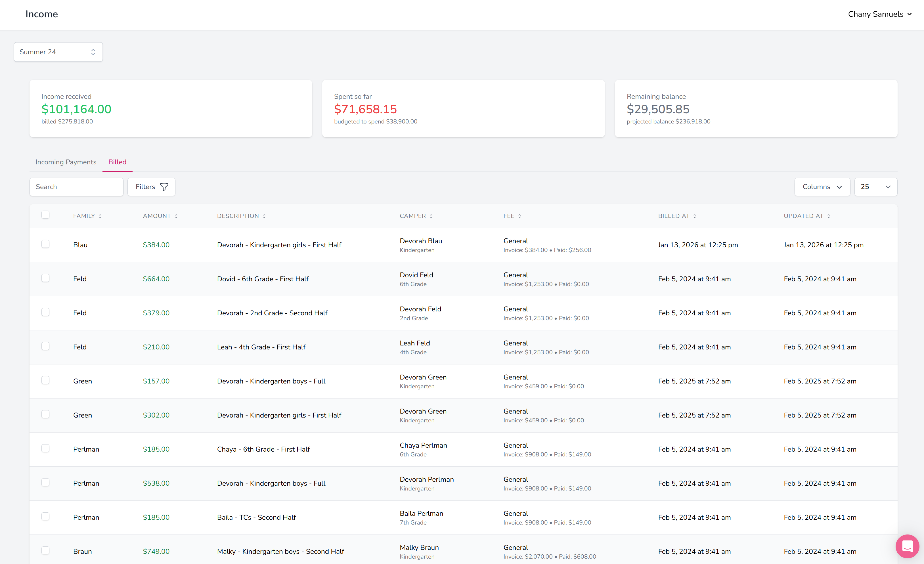This screenshot has width=924, height=564.
Task: Sort by Description column arrows
Action: click(x=264, y=216)
